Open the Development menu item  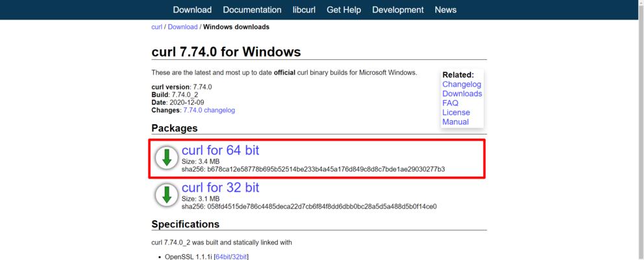[x=397, y=10]
